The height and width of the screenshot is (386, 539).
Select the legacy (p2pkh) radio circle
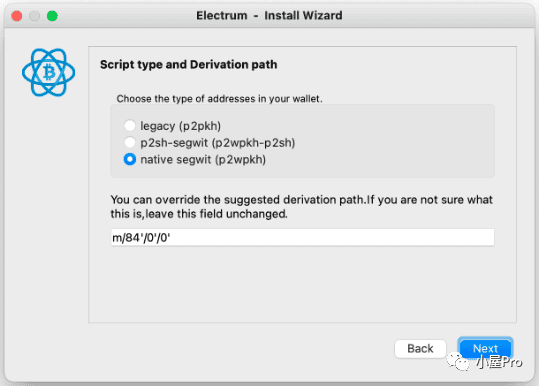[x=130, y=125]
